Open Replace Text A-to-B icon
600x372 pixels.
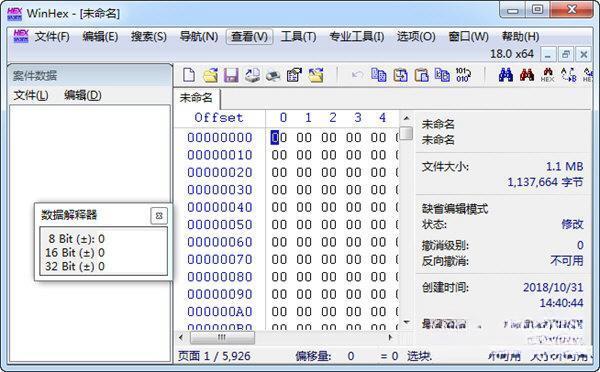568,75
